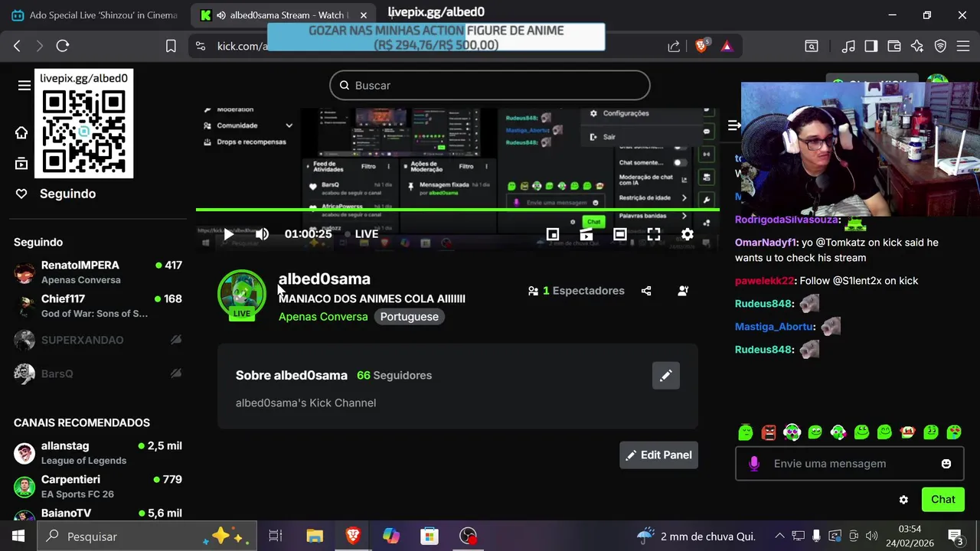The width and height of the screenshot is (980, 551).
Task: Open chat settings gear icon
Action: pyautogui.click(x=903, y=500)
